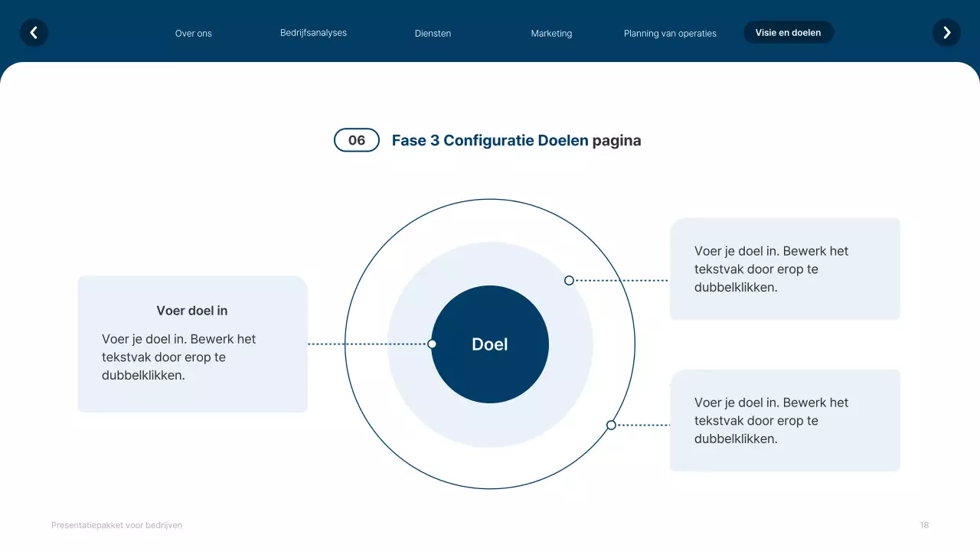This screenshot has width=980, height=551.
Task: Select the Voer doel in title text
Action: (x=192, y=311)
